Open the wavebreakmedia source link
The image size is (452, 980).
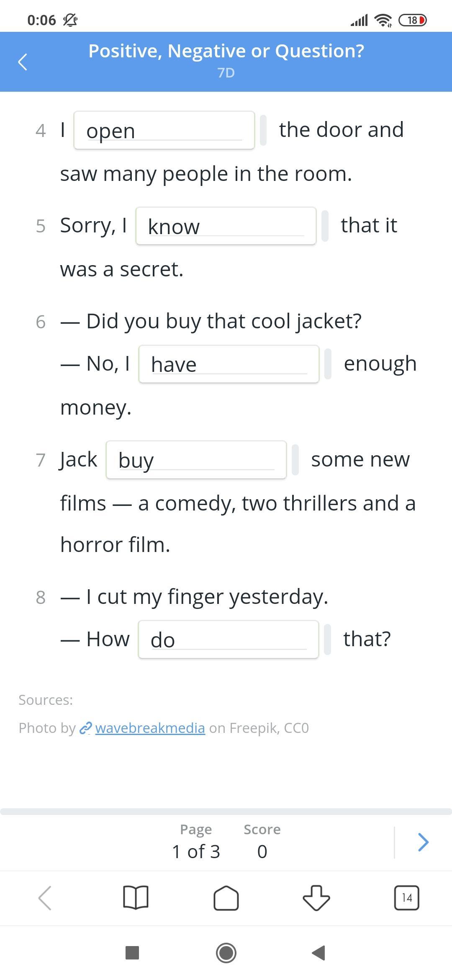[150, 728]
